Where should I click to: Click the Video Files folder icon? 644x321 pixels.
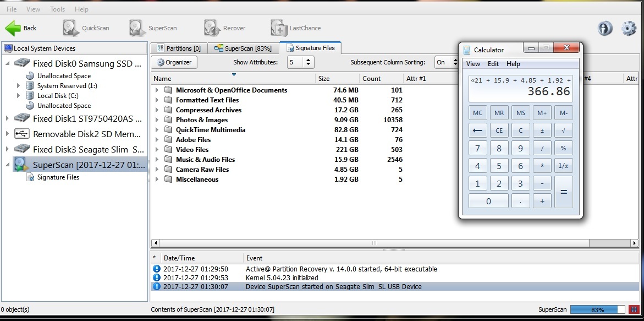[x=168, y=149]
